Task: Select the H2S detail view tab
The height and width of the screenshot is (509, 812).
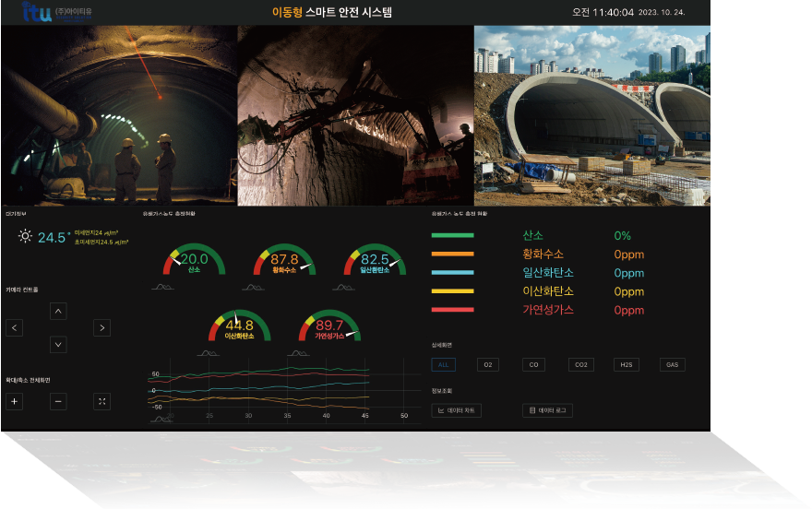Action: pos(627,364)
